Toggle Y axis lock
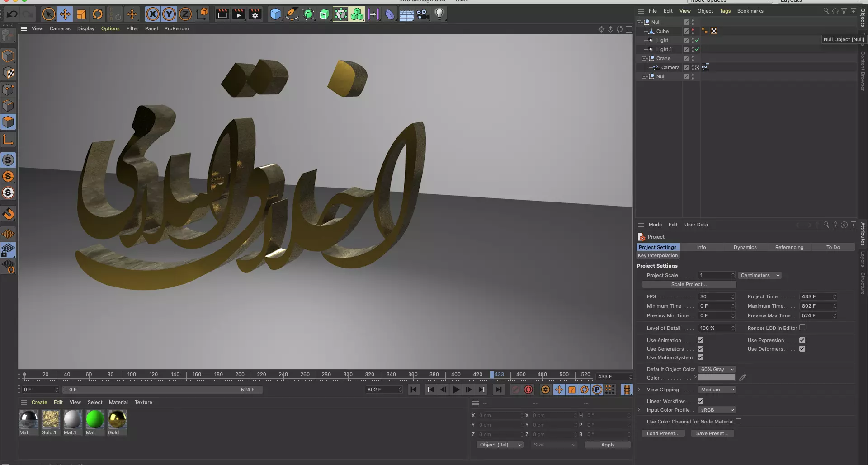The image size is (868, 465). tap(169, 14)
